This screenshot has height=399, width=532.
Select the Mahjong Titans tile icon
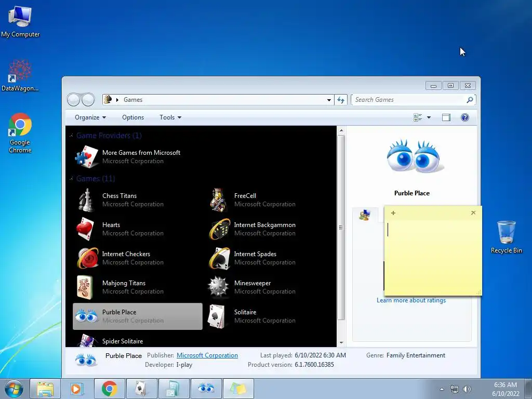(x=85, y=287)
